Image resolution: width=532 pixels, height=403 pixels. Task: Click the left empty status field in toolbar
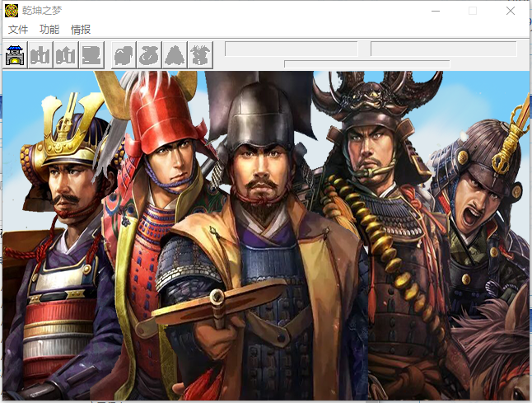click(x=291, y=49)
